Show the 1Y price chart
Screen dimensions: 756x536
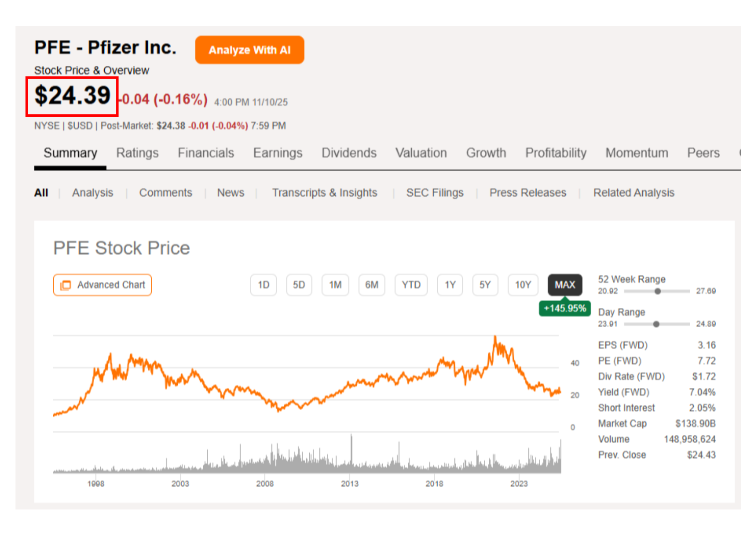point(450,285)
